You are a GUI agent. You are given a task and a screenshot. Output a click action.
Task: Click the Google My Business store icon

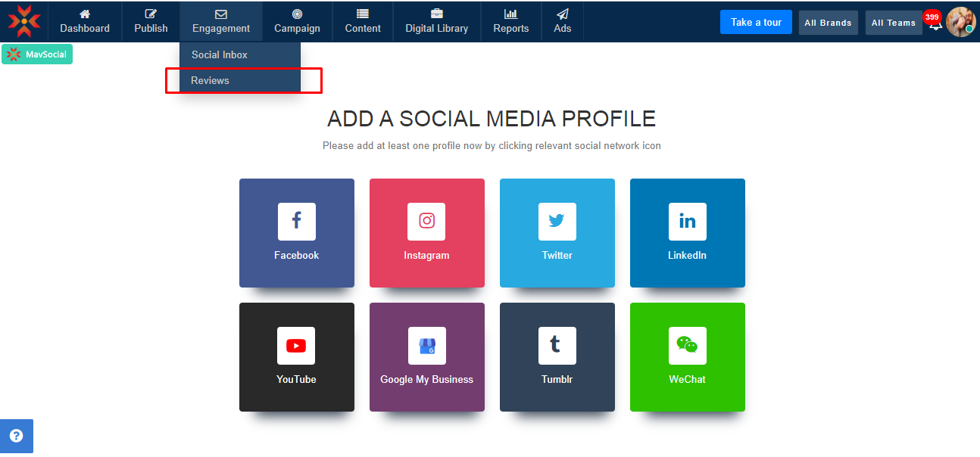[x=427, y=346]
